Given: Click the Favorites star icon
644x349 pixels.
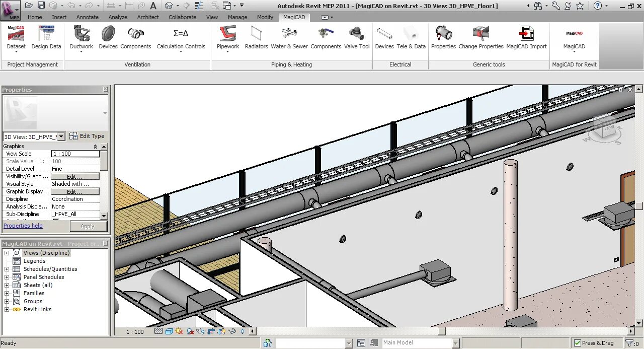Looking at the screenshot, I should click(580, 6).
